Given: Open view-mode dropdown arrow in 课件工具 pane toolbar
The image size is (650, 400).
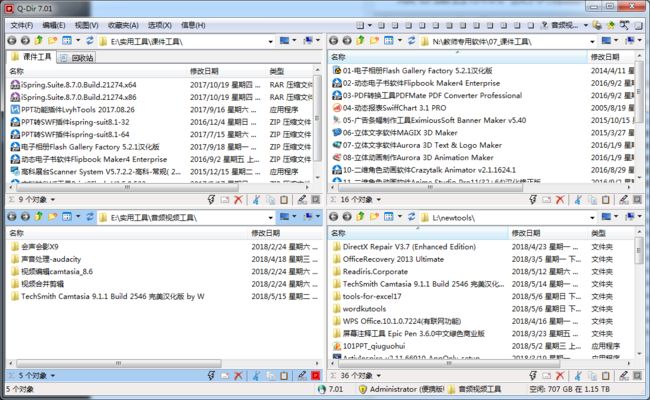Looking at the screenshot, I should click(x=78, y=41).
